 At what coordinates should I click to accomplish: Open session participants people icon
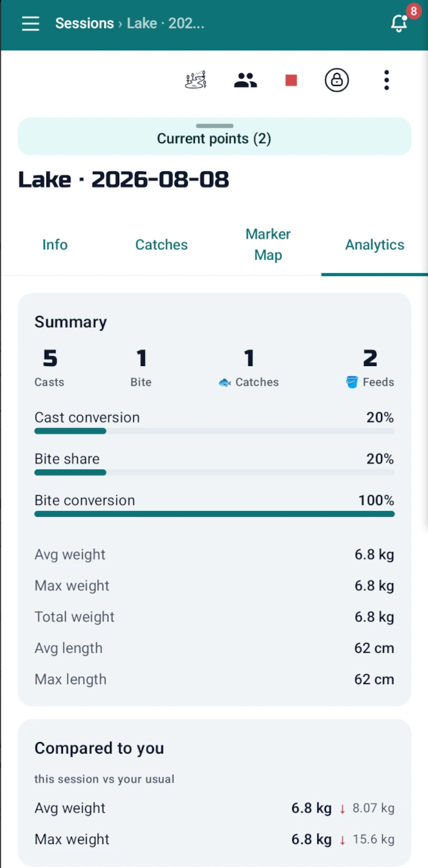tap(245, 80)
